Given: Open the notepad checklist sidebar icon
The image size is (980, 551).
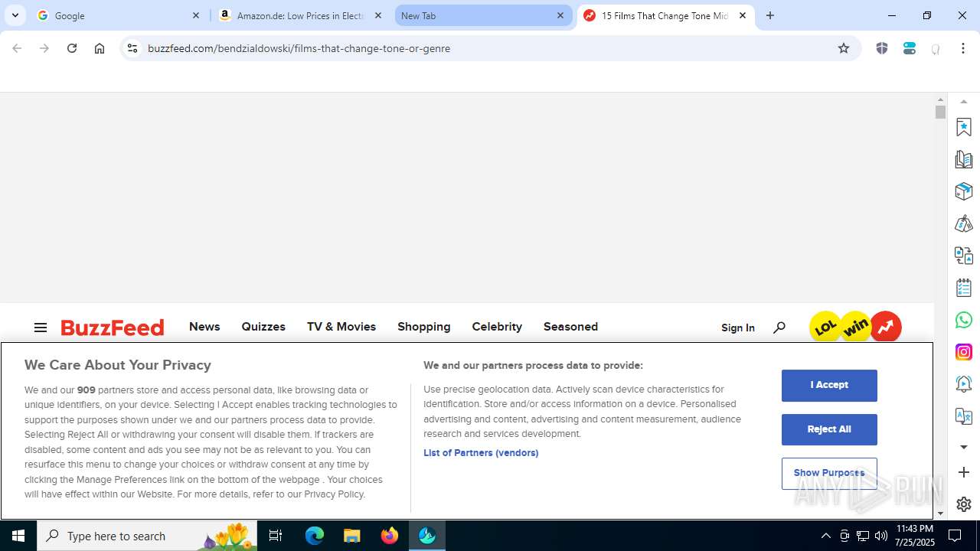Looking at the screenshot, I should [964, 288].
